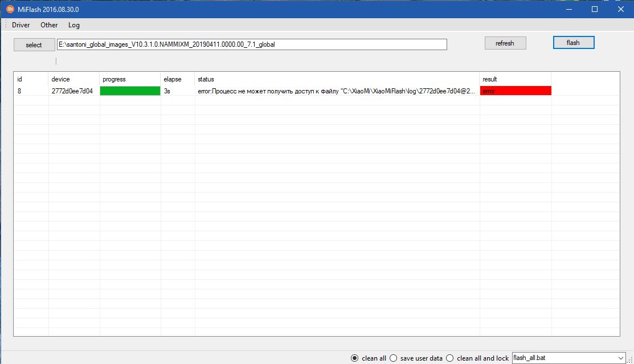The height and width of the screenshot is (364, 634).
Task: Select the clean all radio option
Action: click(x=369, y=358)
